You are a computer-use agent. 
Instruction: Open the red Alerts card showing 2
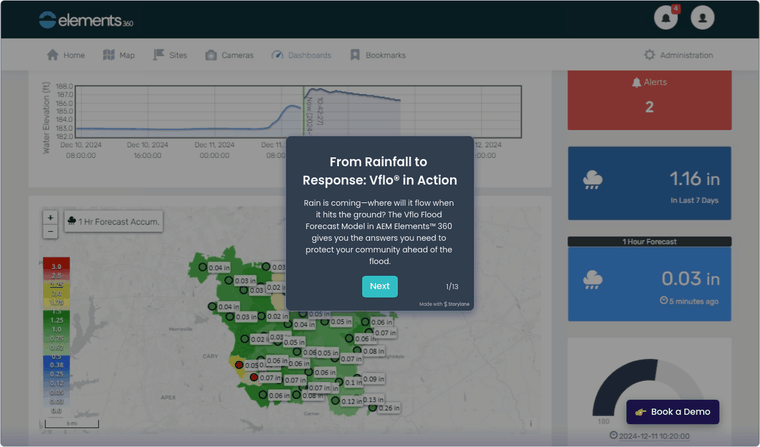pyautogui.click(x=649, y=99)
